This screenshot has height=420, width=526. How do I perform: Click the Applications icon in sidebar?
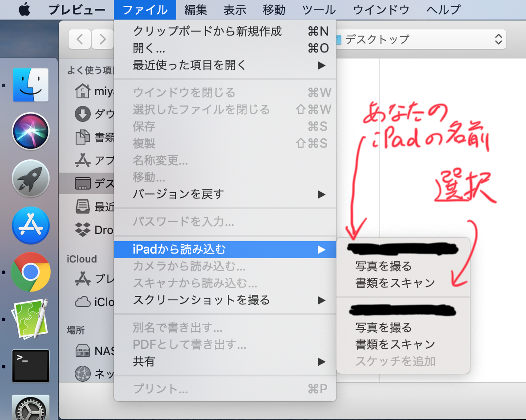tap(82, 160)
